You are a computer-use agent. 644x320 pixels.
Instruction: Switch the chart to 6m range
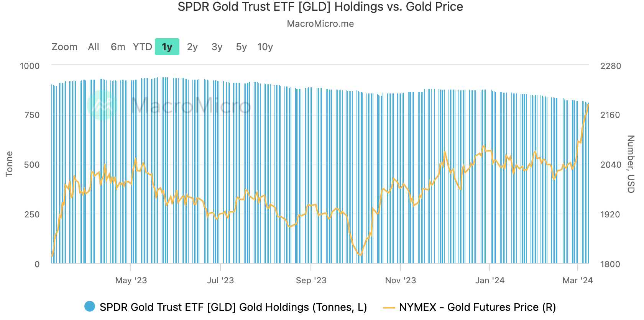[118, 47]
